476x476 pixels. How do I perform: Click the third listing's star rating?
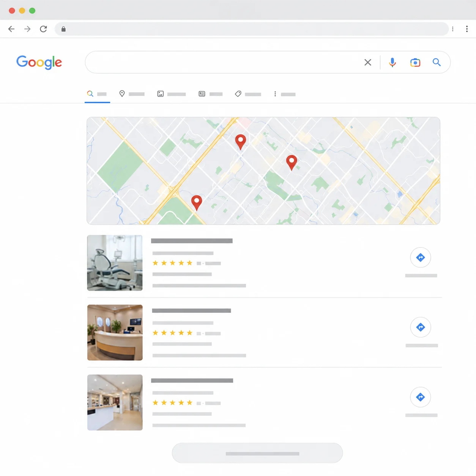click(172, 403)
